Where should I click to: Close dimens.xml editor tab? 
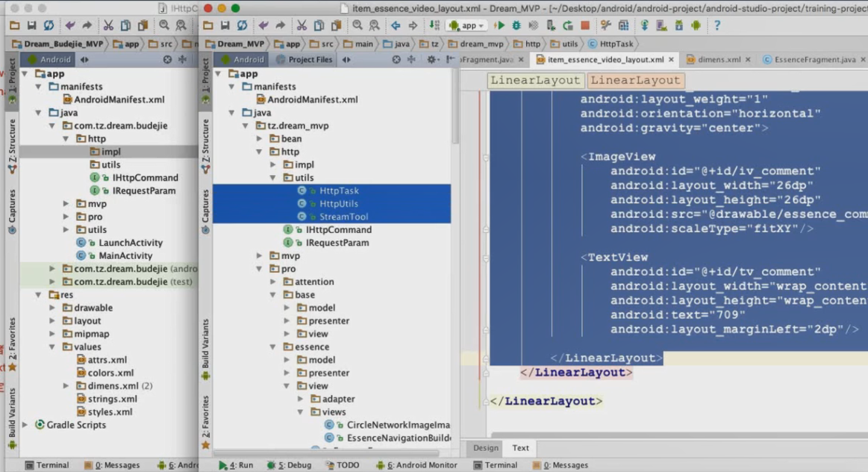(748, 60)
